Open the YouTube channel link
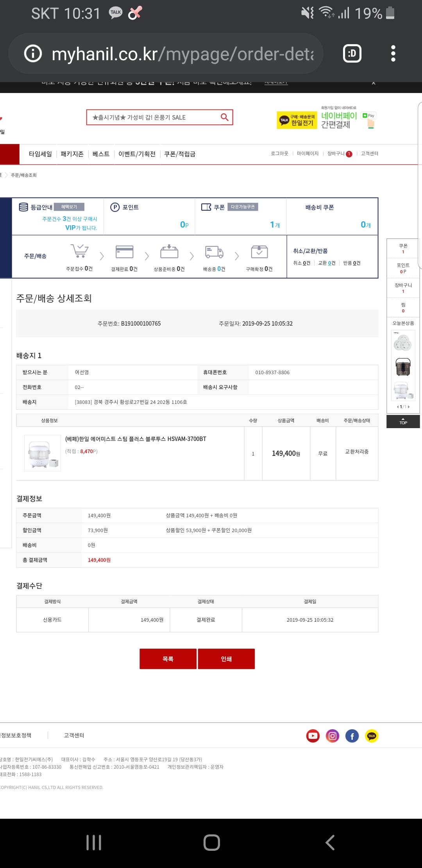Screen dimensions: 422x868 (313, 736)
